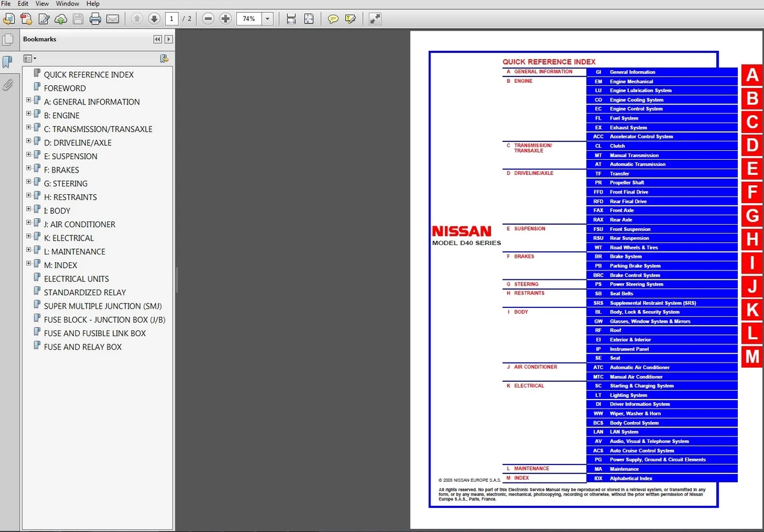This screenshot has height=532, width=764.
Task: Expand the B: ENGINE bookmark
Action: coord(29,115)
